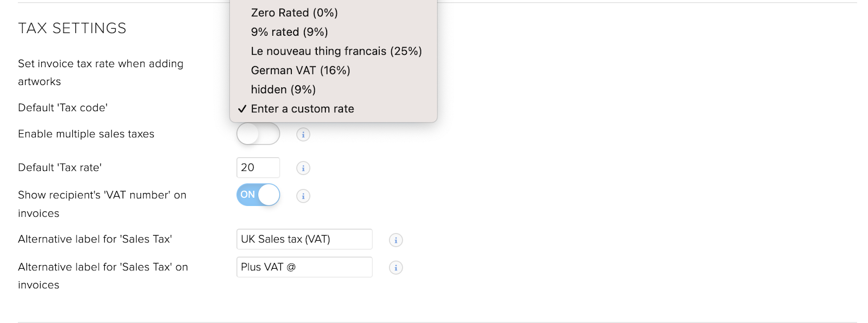Click 'Set invoice tax rate when adding artworks' label
Screen dimensions: 868x323
pyautogui.click(x=101, y=73)
